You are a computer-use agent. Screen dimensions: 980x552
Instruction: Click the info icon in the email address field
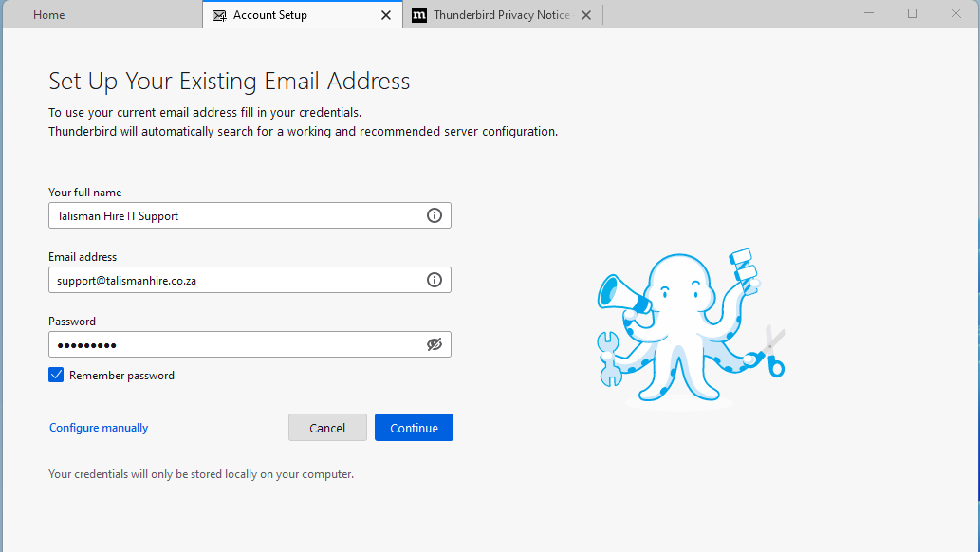click(435, 280)
